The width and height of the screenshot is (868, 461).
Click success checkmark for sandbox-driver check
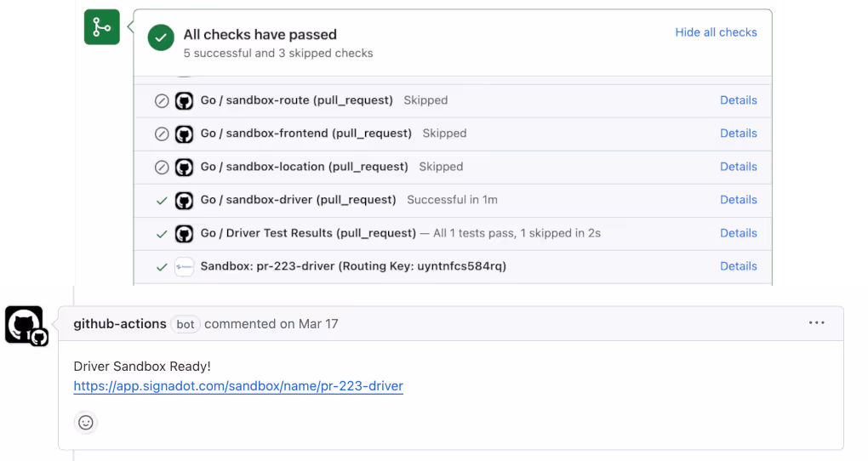click(162, 201)
